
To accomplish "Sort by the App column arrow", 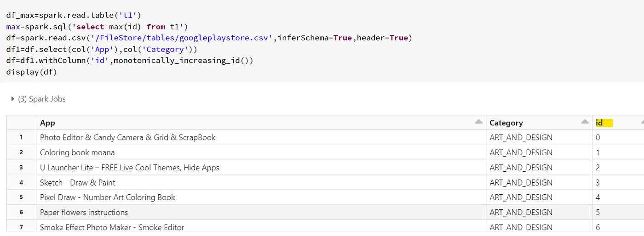I will (479, 122).
